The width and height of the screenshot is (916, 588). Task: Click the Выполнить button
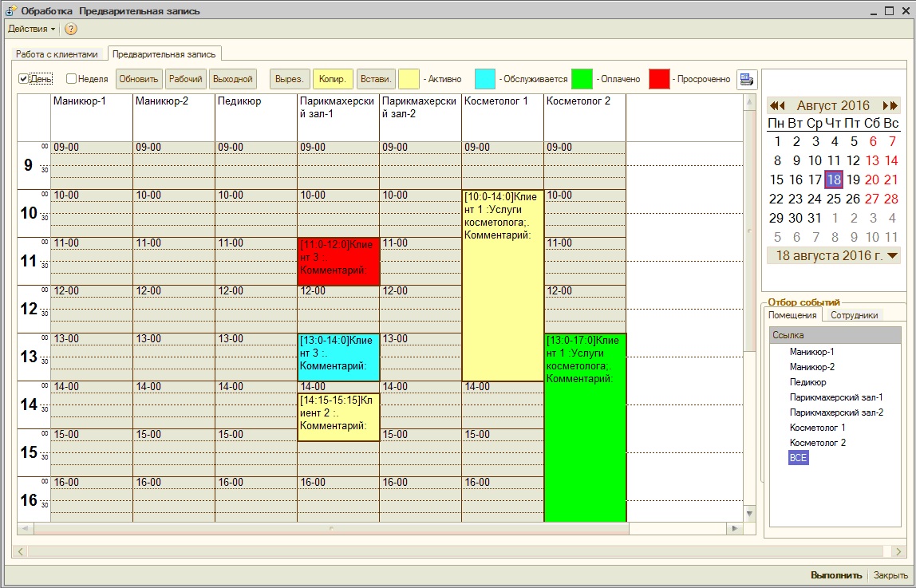[835, 575]
